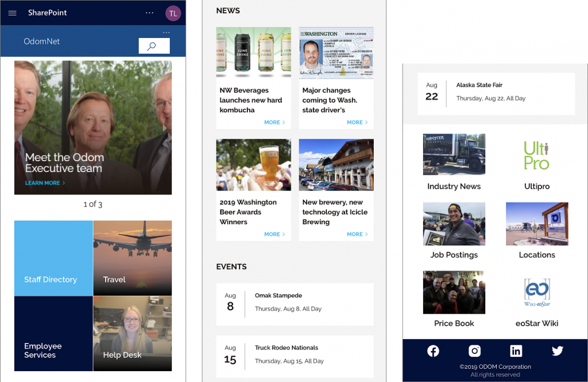The width and height of the screenshot is (588, 382).
Task: Open the Truck Rodeo Nationals event
Action: [295, 357]
